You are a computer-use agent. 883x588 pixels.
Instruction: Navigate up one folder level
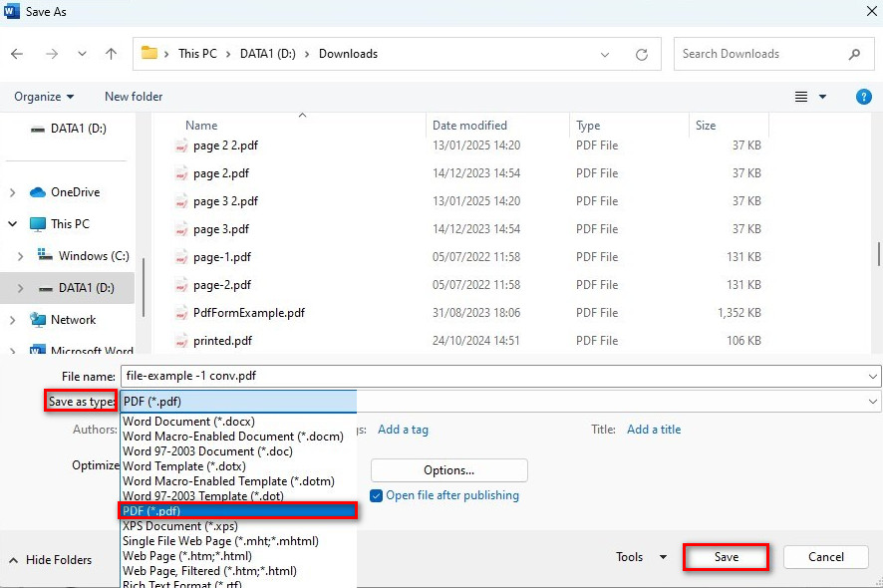[111, 54]
